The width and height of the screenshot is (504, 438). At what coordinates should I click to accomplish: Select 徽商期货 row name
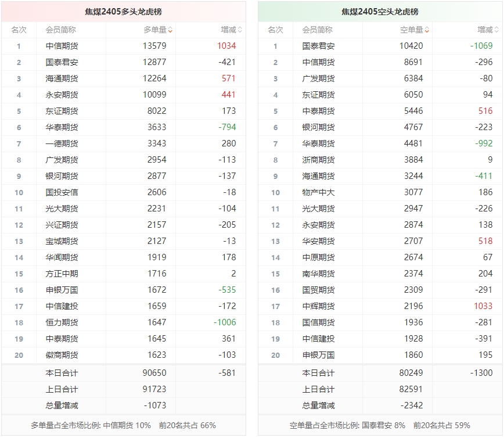(x=62, y=355)
